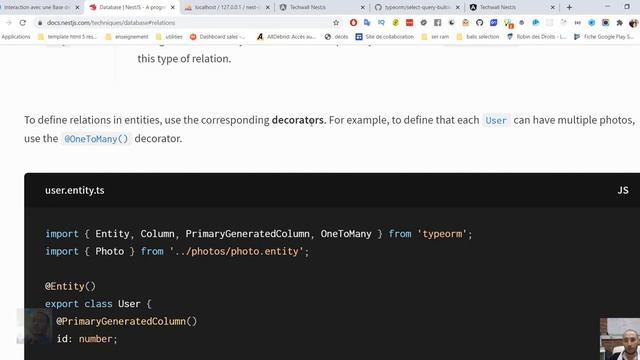This screenshot has width=640, height=360.
Task: Close the 'Database | NestJS' tab
Action: click(173, 7)
